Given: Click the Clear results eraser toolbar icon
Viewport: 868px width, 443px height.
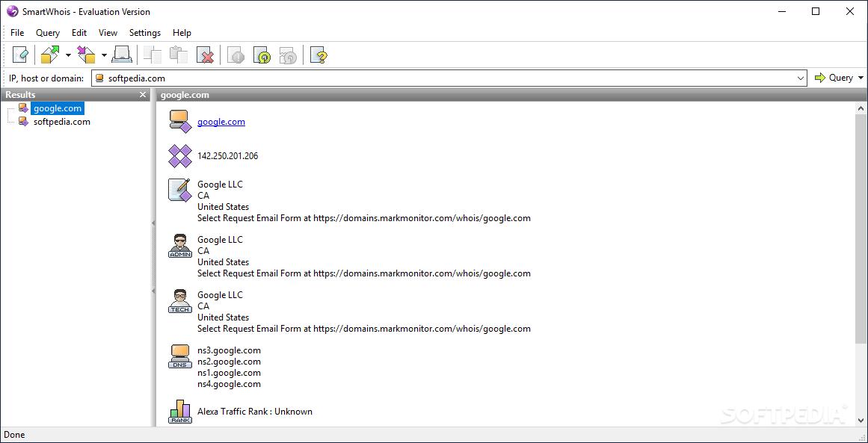Looking at the screenshot, I should [20, 55].
